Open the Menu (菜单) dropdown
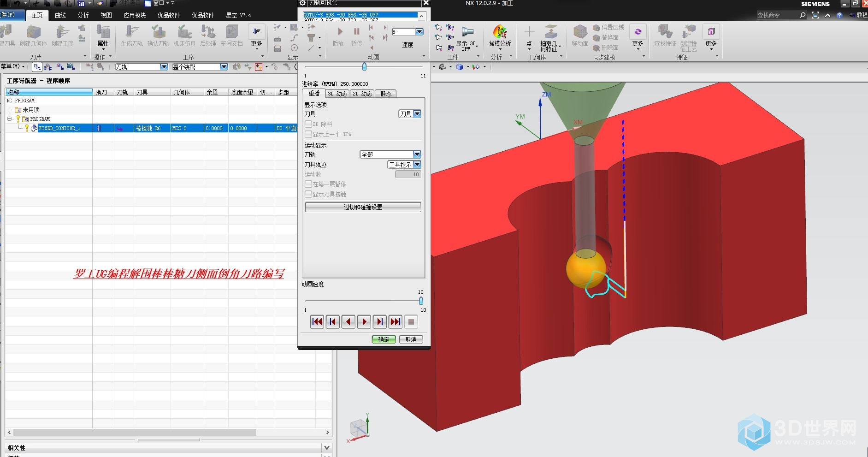The image size is (868, 457). click(x=13, y=67)
